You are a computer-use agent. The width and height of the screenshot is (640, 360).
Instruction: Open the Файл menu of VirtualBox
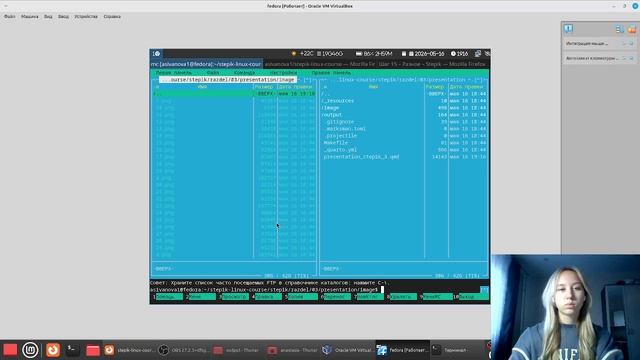9,17
